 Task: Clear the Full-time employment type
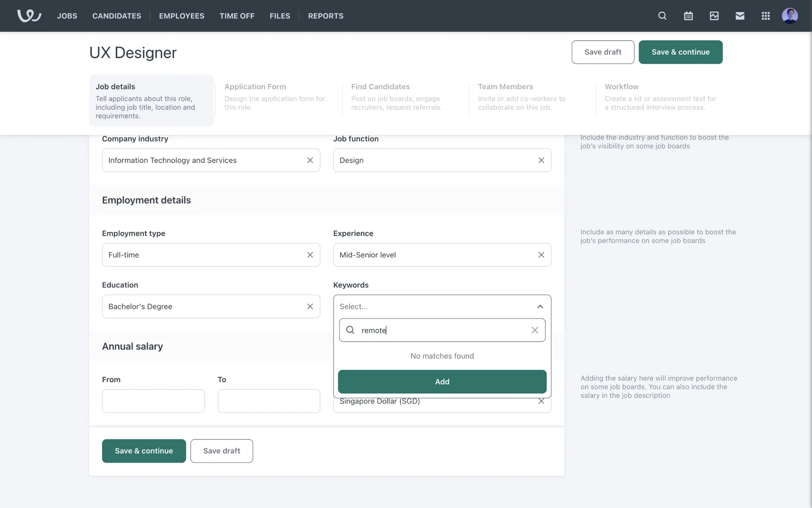(310, 255)
